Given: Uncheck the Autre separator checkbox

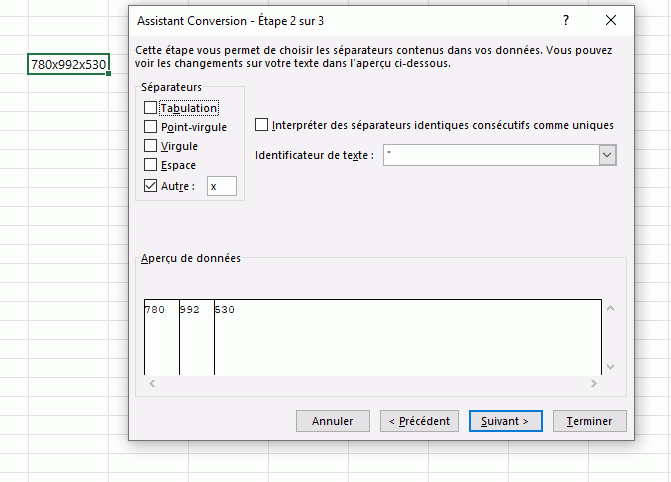Looking at the screenshot, I should click(151, 186).
